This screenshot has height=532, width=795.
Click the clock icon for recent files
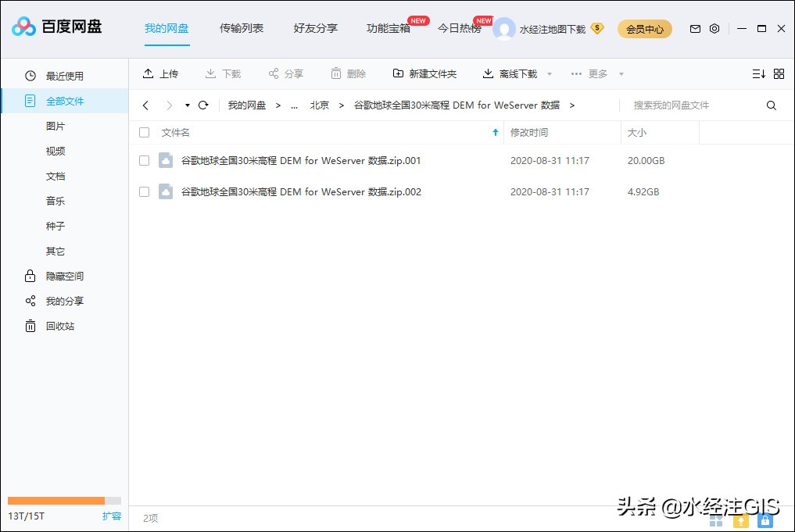pos(30,76)
